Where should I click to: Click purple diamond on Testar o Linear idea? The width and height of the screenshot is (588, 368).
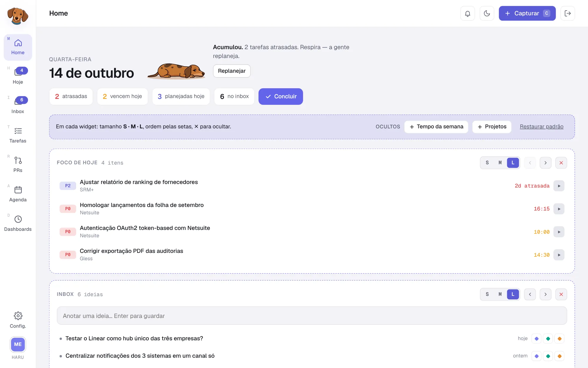537,339
